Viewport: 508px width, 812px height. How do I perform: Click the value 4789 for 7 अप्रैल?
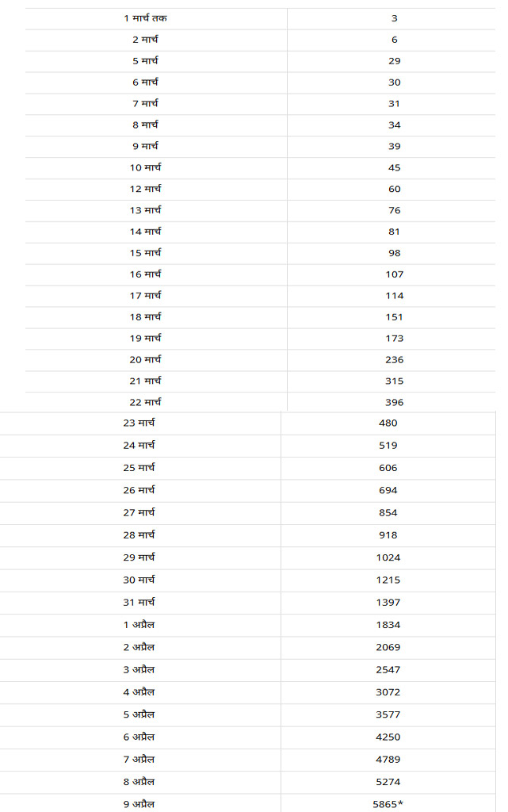[x=388, y=760]
